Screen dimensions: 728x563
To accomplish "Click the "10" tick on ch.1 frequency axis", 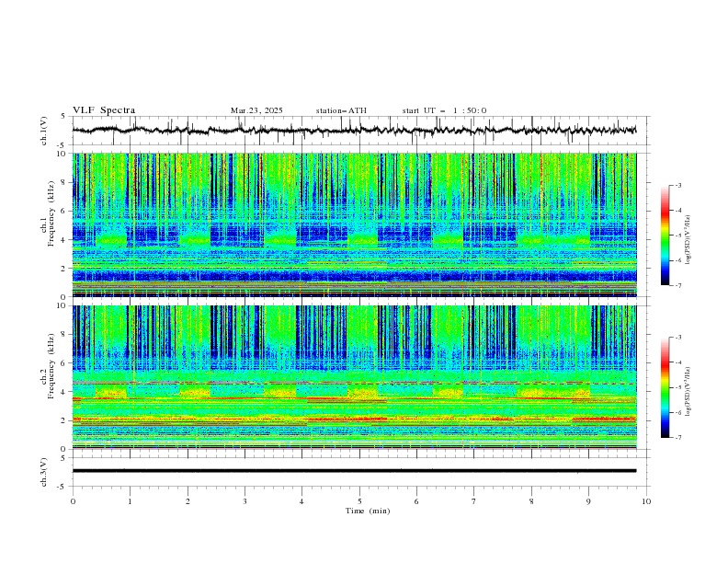I will (63, 154).
